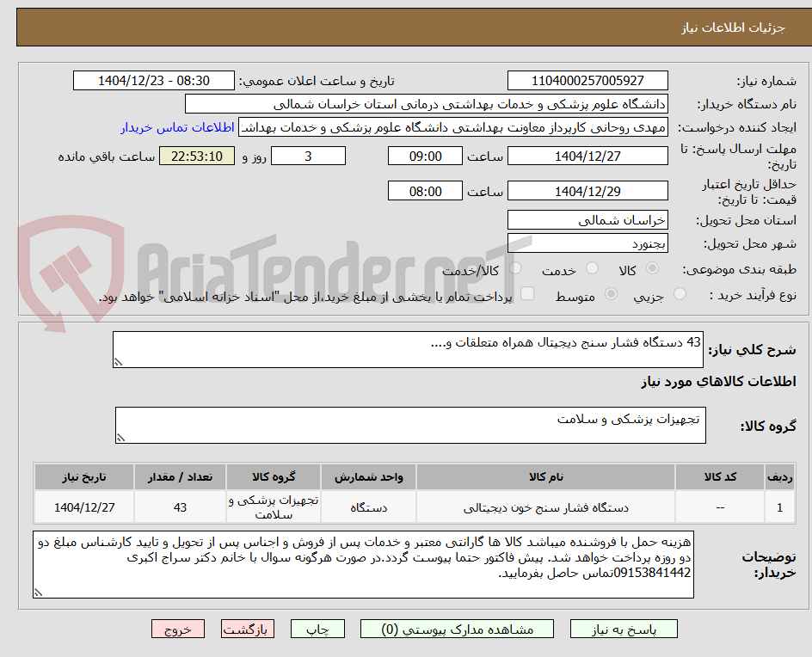Click the need number field 1104000257005927
The height and width of the screenshot is (657, 812).
tap(587, 81)
